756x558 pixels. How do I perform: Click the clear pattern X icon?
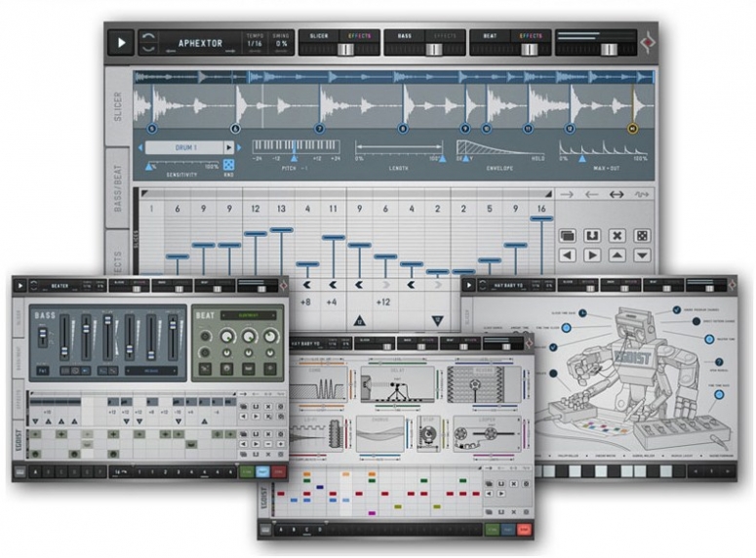point(617,235)
